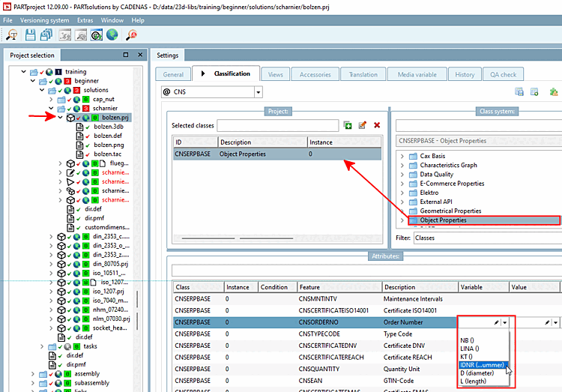
Task: Close the Project selection panel
Action: click(x=139, y=55)
